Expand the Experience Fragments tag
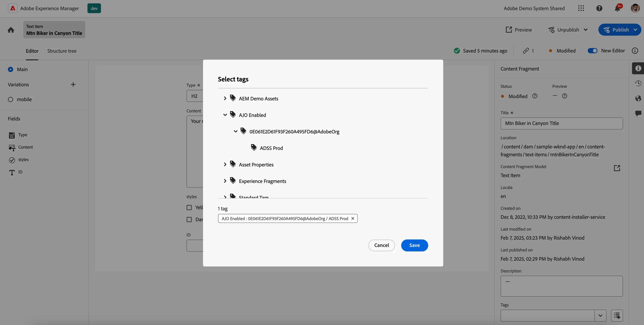Image resolution: width=644 pixels, height=325 pixels. pyautogui.click(x=225, y=181)
